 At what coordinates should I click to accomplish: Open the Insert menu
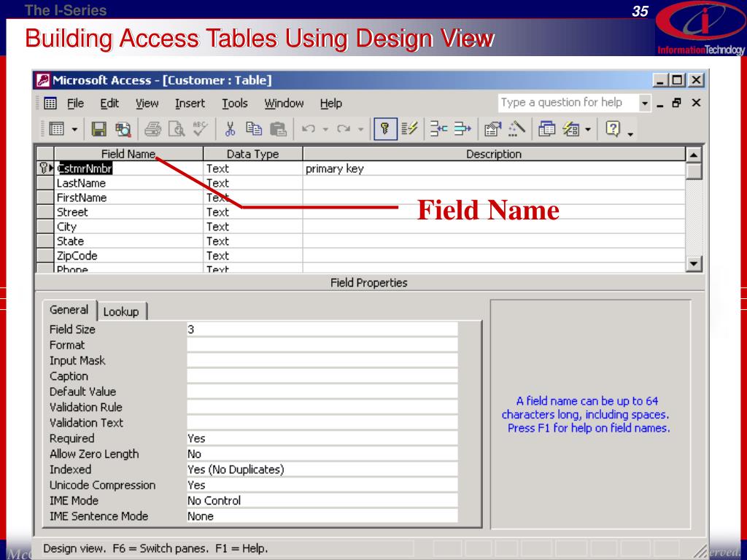(190, 104)
